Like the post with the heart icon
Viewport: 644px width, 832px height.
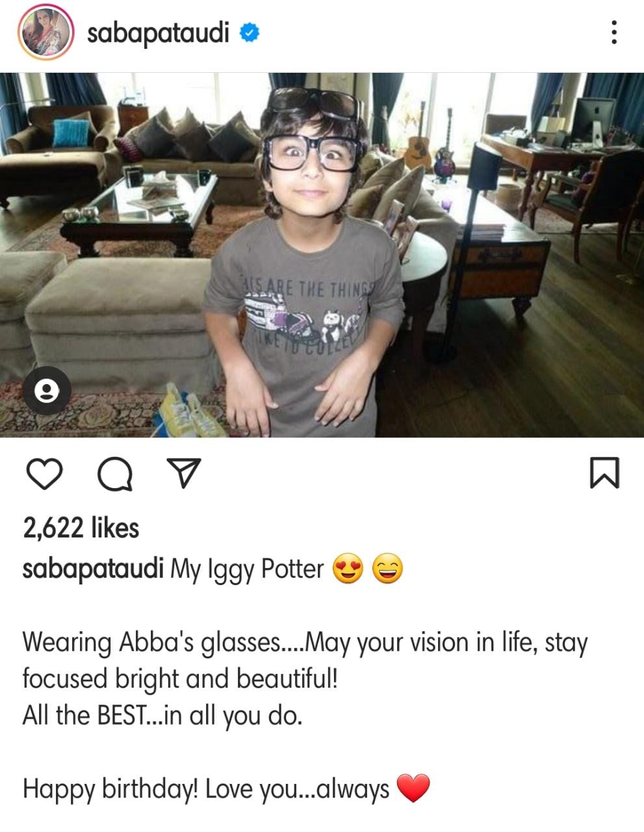[x=44, y=473]
